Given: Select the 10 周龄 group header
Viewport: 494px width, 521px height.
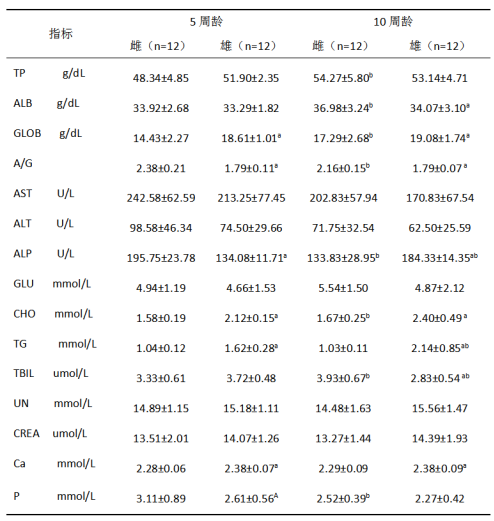Looking at the screenshot, I should pos(393,22).
